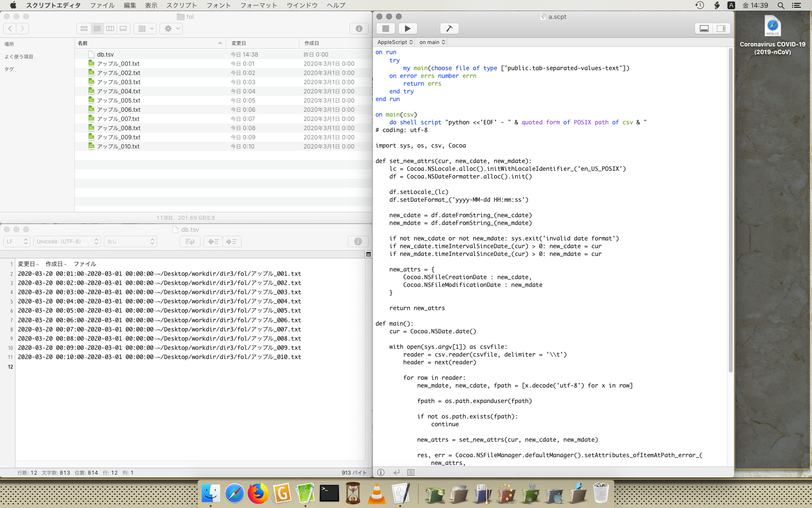Image resolution: width=812 pixels, height=508 pixels.
Task: Open the AppleScript language dropdown
Action: [x=394, y=42]
